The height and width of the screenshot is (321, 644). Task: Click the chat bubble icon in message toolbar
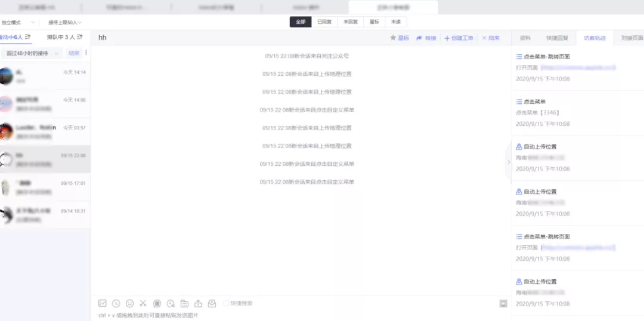point(157,303)
